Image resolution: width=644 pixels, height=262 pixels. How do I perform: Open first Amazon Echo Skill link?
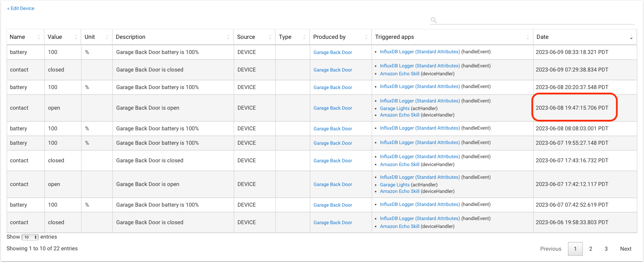click(x=400, y=74)
